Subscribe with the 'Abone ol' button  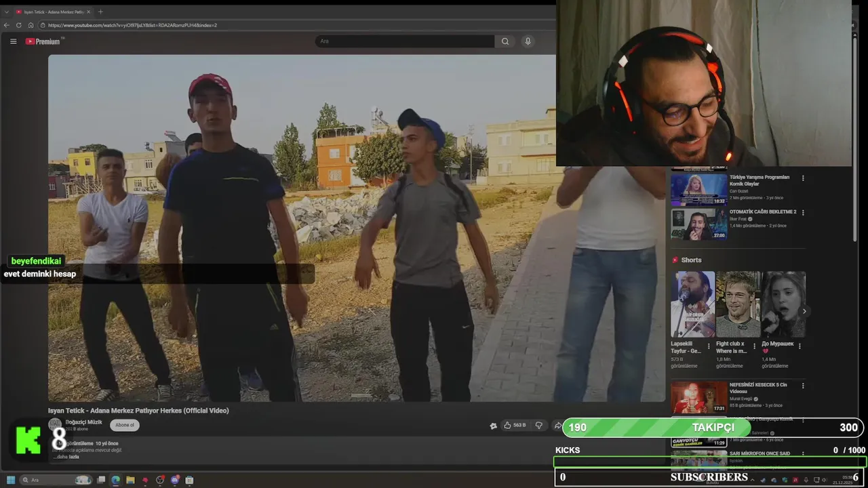(x=125, y=425)
